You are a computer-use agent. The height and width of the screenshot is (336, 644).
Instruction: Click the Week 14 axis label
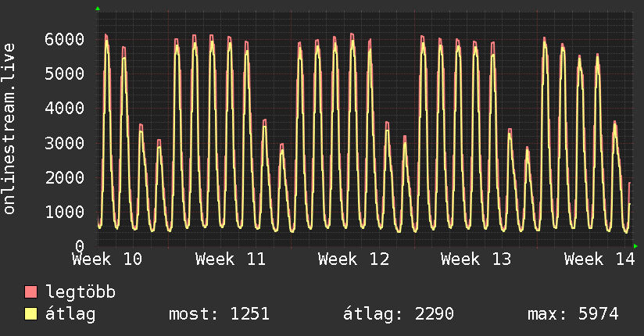[599, 259]
